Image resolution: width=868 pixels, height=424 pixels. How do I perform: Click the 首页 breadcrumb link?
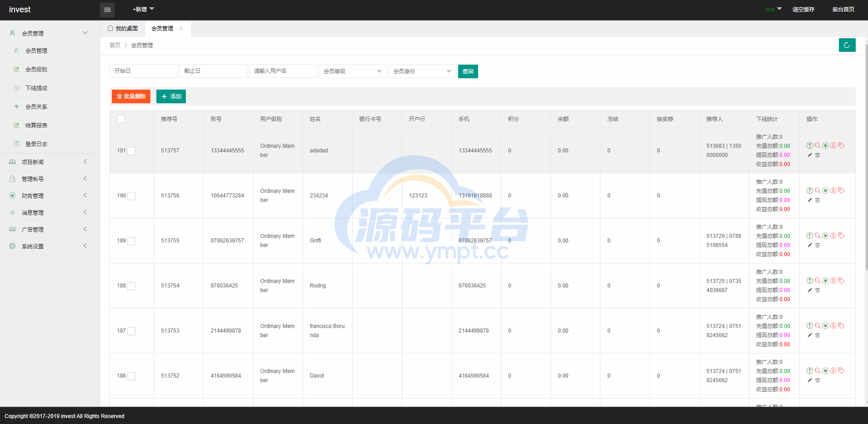click(x=115, y=45)
